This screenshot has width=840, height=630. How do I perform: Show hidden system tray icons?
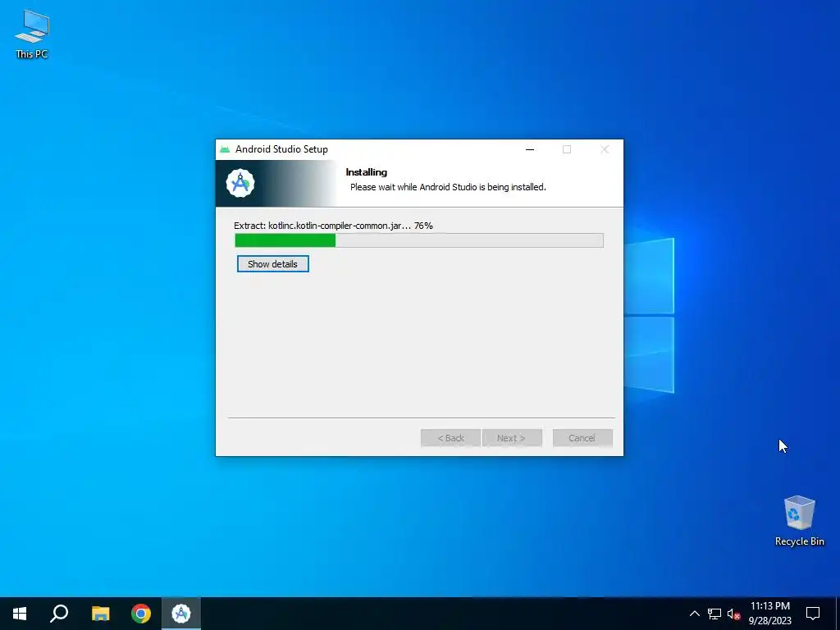694,614
